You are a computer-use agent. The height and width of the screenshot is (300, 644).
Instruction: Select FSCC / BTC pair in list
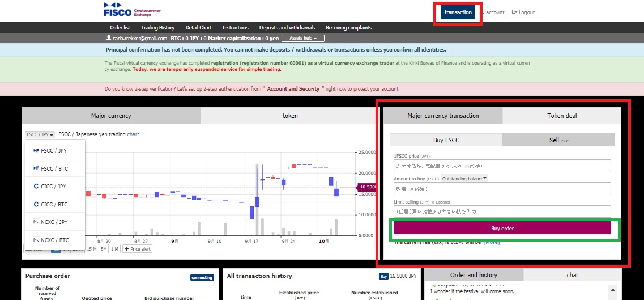55,168
